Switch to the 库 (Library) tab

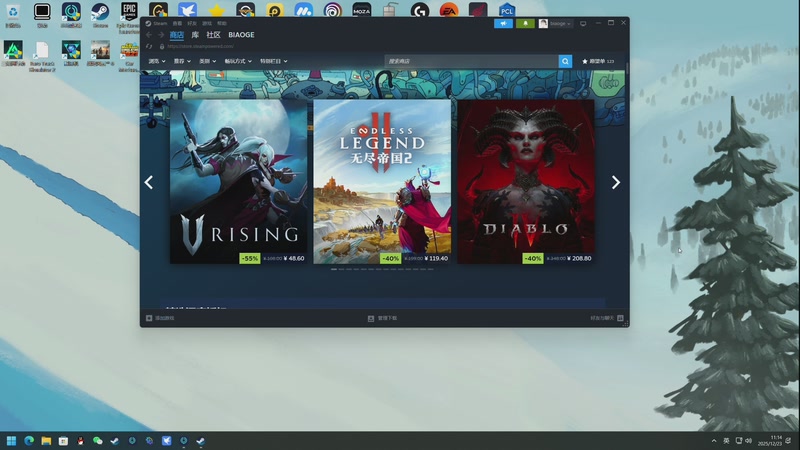(195, 35)
